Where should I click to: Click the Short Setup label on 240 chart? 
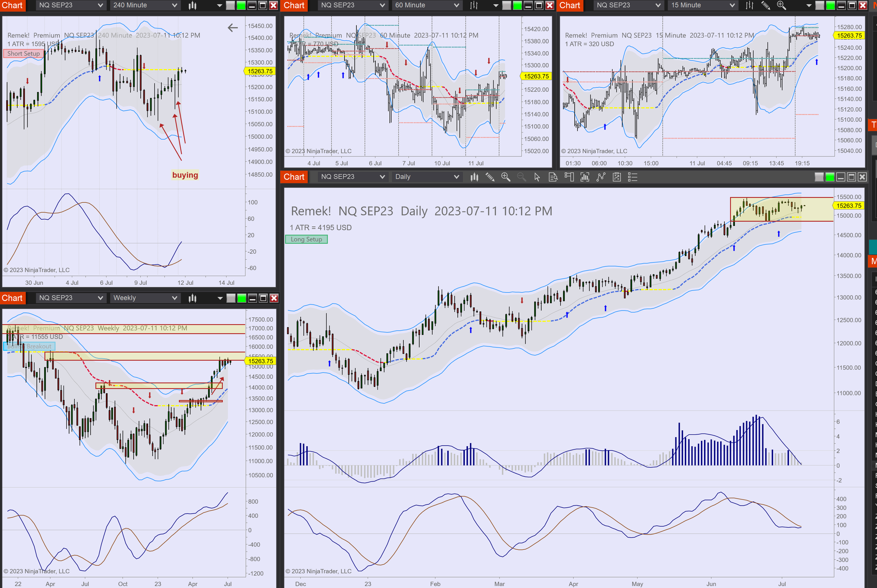tap(23, 54)
